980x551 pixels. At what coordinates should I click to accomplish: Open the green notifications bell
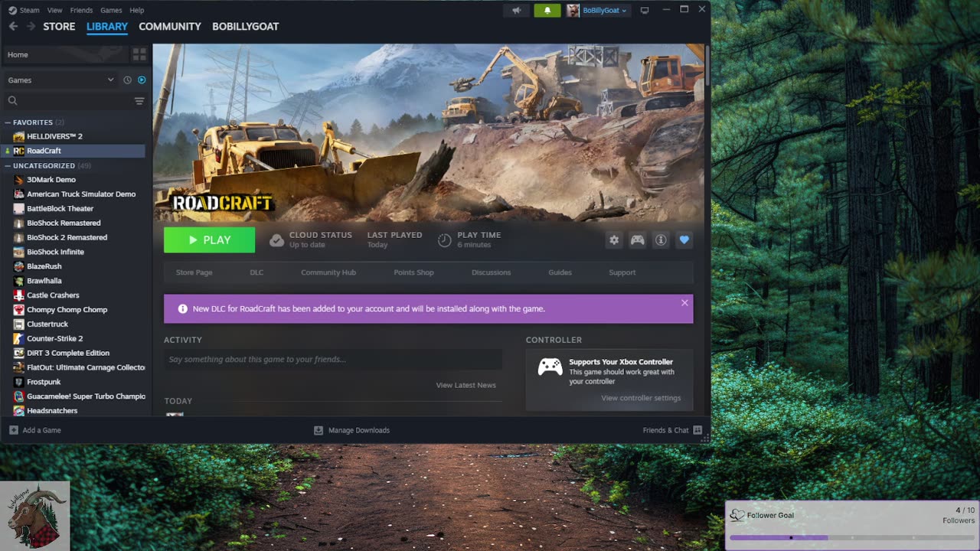(x=547, y=10)
